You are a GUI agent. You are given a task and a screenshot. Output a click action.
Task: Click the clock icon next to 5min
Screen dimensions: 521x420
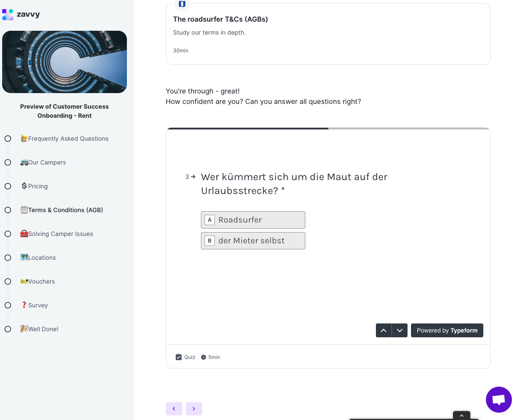pos(204,357)
